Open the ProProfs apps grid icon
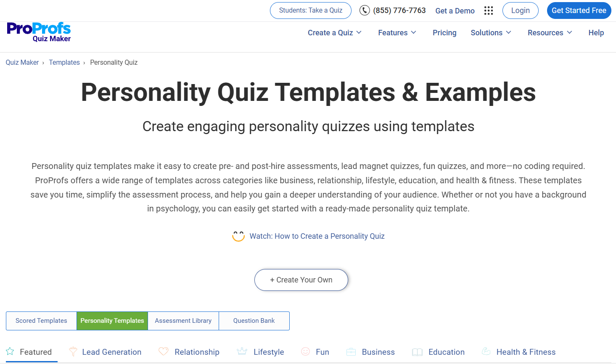 (x=488, y=10)
